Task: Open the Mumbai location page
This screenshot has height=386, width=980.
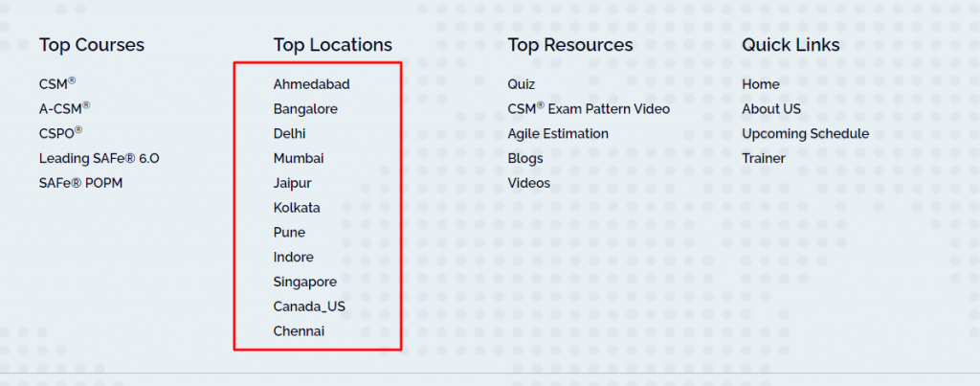Action: 299,159
